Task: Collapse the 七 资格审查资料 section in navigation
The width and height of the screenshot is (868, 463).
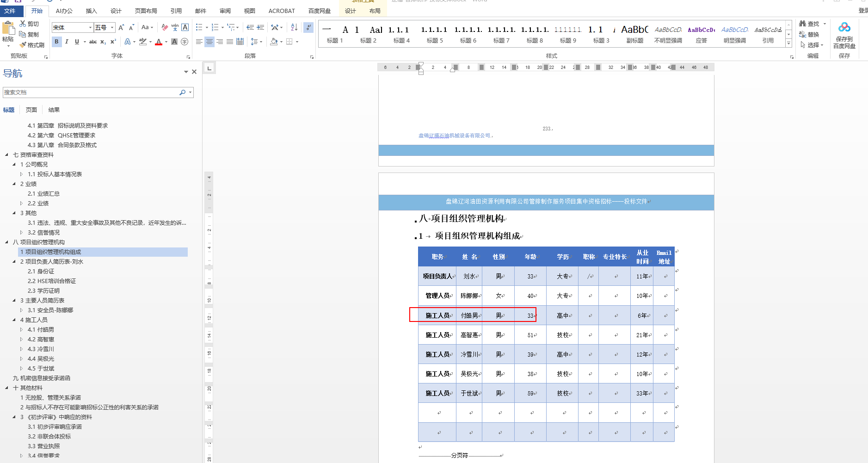Action: tap(7, 155)
